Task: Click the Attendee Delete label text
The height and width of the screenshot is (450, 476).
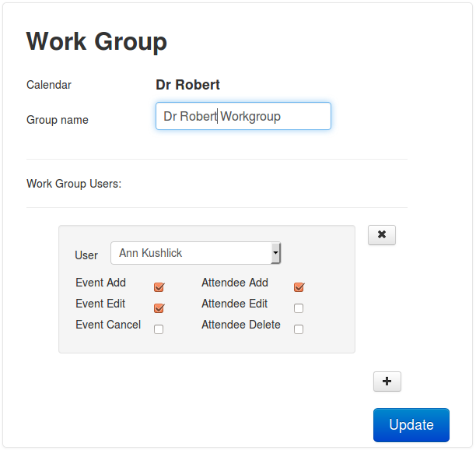Action: pyautogui.click(x=241, y=325)
